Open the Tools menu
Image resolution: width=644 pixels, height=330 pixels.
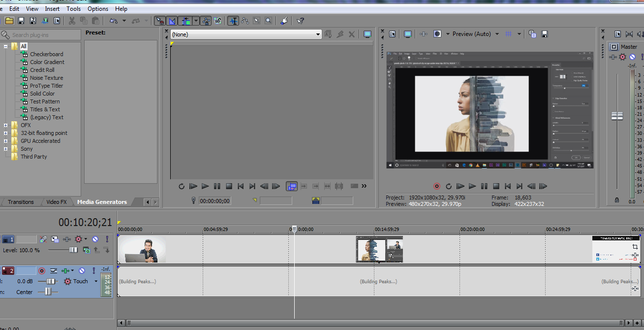point(73,8)
